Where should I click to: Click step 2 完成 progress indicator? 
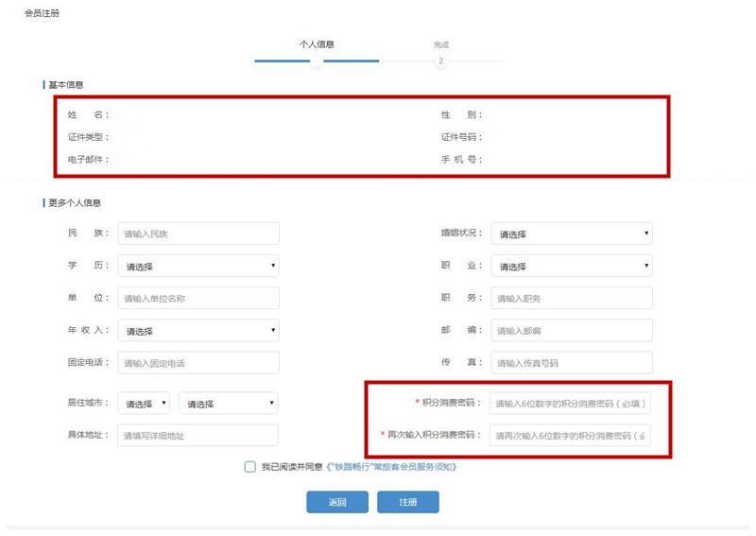pyautogui.click(x=440, y=61)
